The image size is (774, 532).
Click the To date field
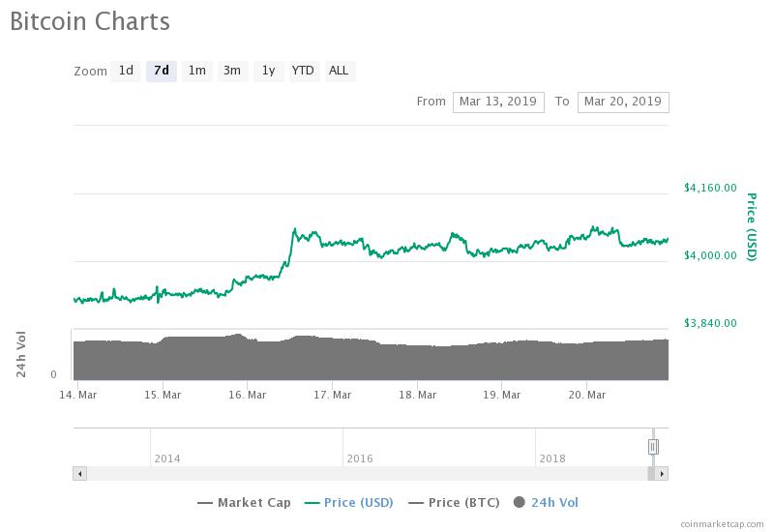pyautogui.click(x=622, y=102)
